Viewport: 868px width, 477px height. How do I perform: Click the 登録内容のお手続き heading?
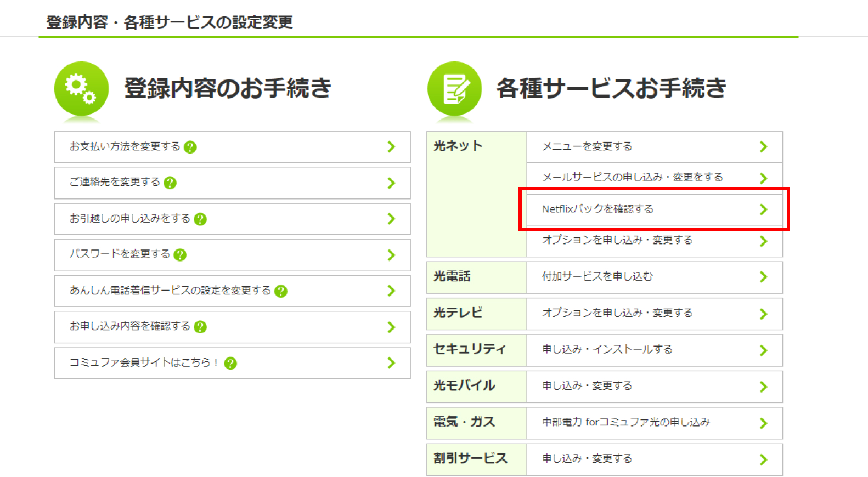point(228,88)
